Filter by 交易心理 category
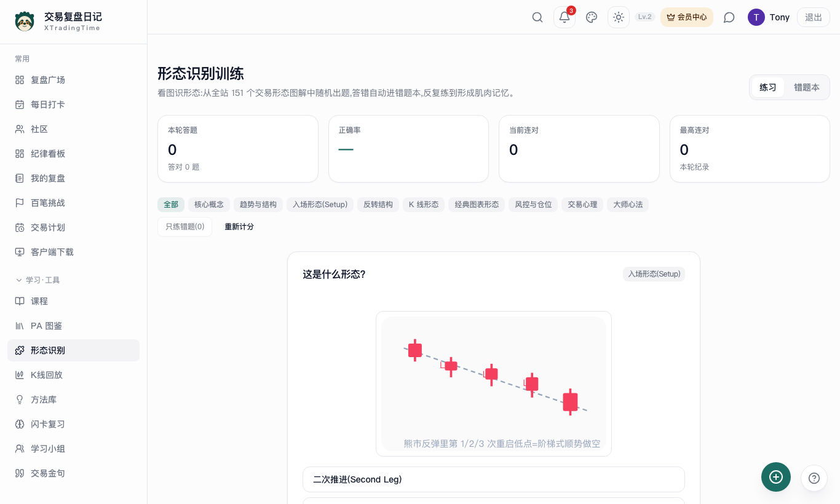This screenshot has height=504, width=840. click(x=582, y=205)
